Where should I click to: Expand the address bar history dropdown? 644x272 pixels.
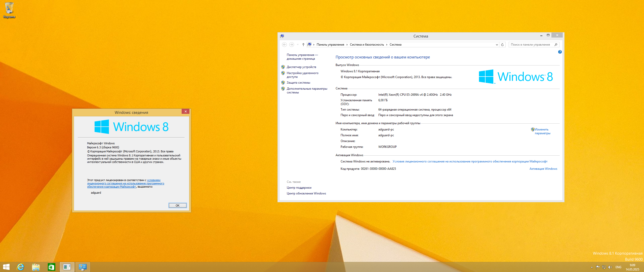point(497,45)
